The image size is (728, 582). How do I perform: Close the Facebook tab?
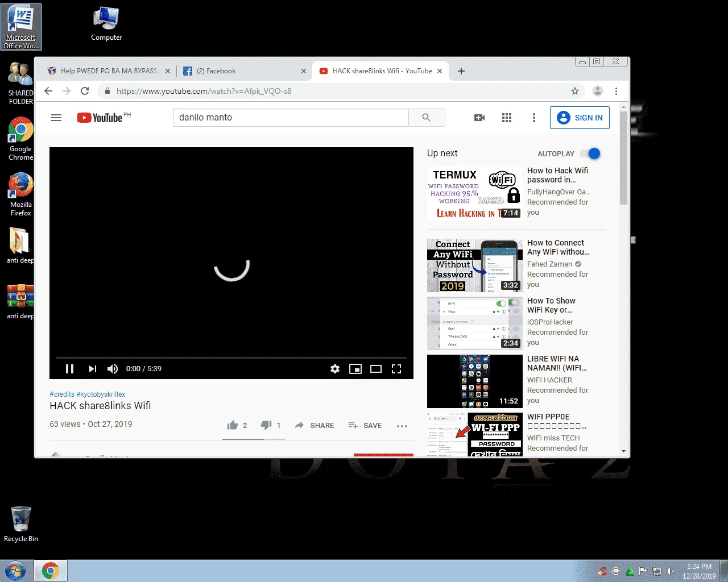coord(304,71)
